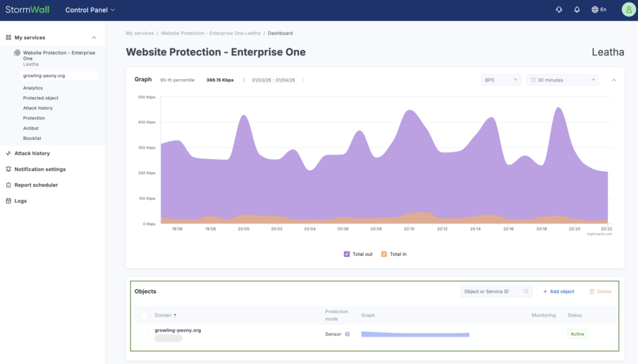
Task: Open Notification settings in sidebar
Action: tap(40, 169)
